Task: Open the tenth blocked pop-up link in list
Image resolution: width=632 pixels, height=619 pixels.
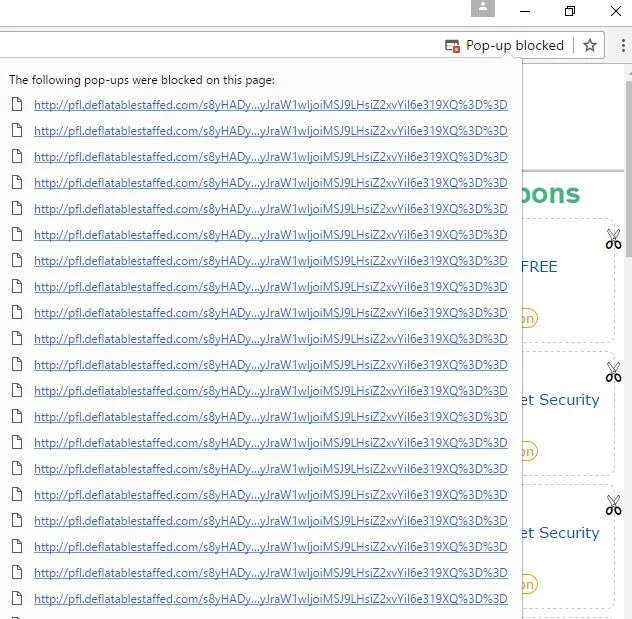Action: [x=270, y=339]
